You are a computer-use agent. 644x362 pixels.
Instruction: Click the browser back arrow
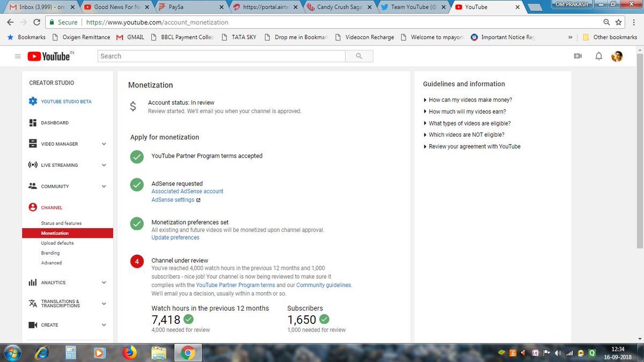(x=10, y=23)
